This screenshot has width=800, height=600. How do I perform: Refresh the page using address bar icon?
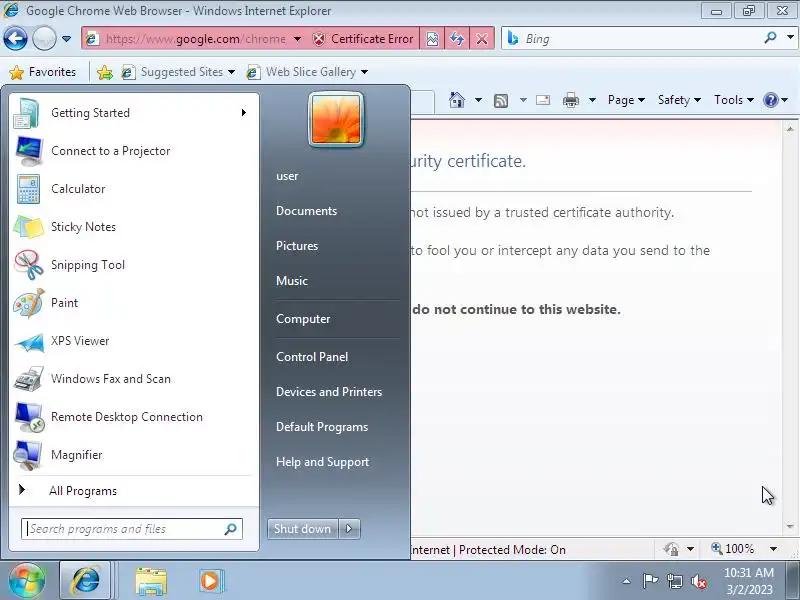(457, 39)
